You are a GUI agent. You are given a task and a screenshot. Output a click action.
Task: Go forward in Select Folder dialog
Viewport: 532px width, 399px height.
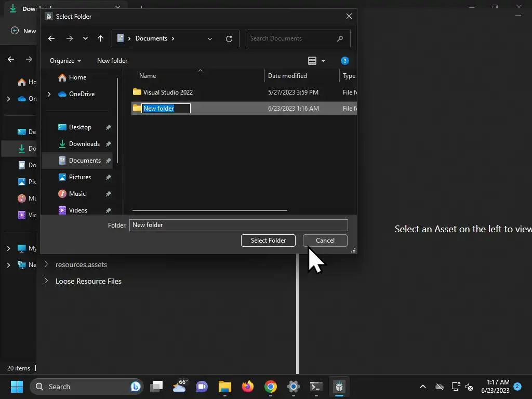coord(70,38)
